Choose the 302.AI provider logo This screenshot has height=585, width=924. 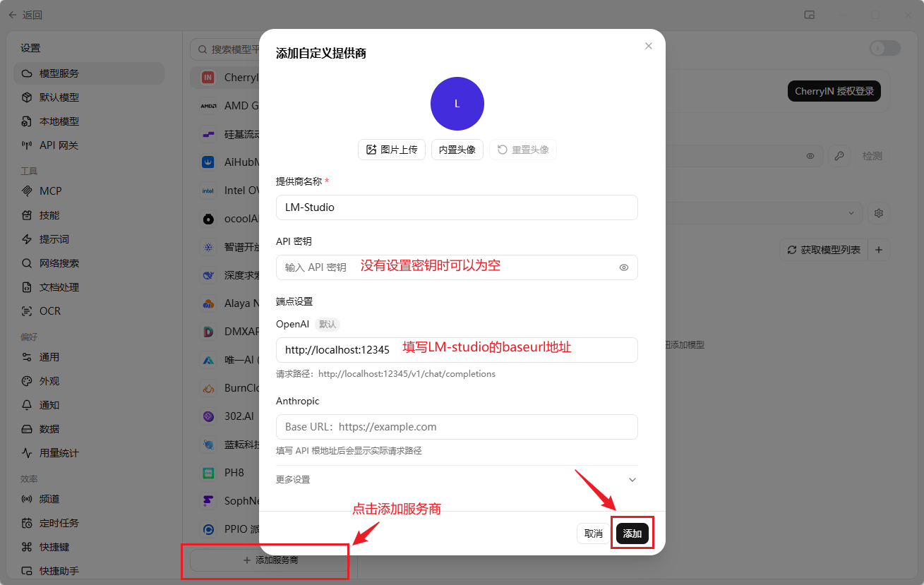click(x=208, y=416)
